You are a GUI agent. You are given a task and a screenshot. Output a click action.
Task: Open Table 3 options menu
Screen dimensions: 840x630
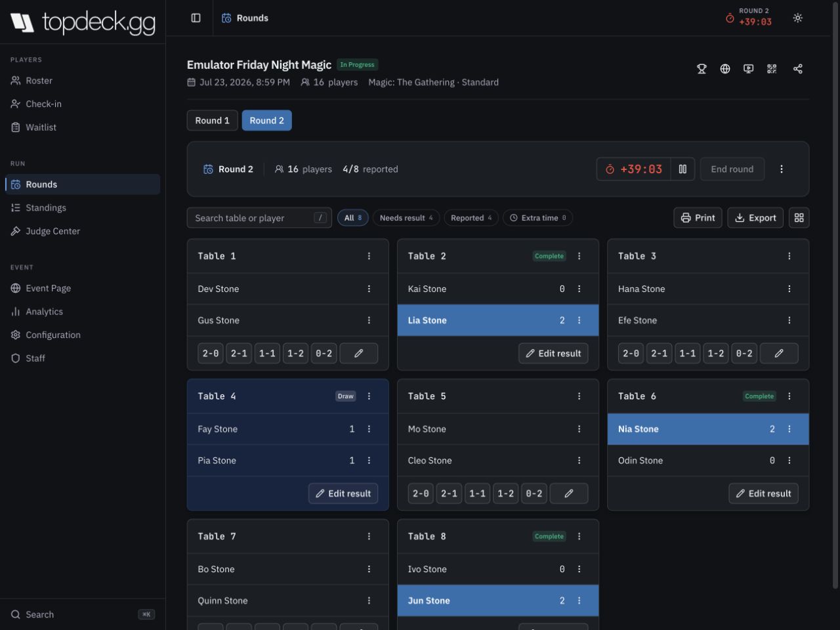tap(789, 256)
